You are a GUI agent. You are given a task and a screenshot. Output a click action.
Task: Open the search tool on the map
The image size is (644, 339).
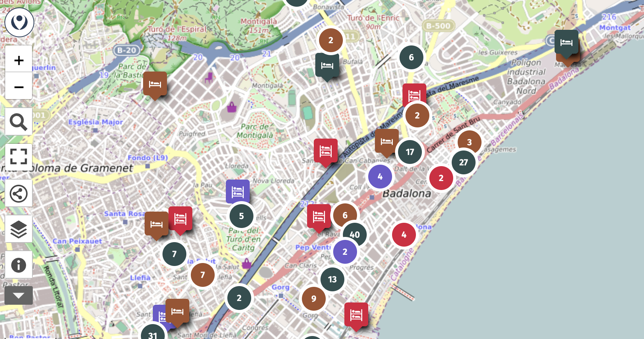click(x=19, y=121)
